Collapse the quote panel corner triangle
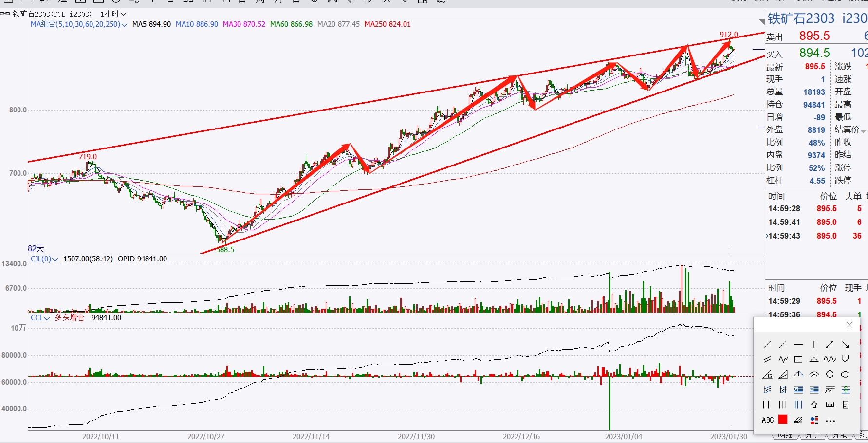This screenshot has width=868, height=443. point(762,22)
